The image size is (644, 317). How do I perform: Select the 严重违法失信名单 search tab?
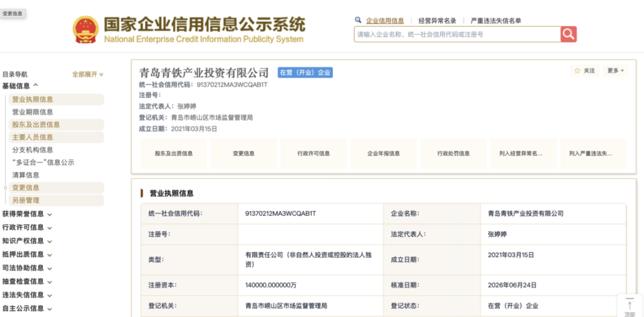[496, 21]
